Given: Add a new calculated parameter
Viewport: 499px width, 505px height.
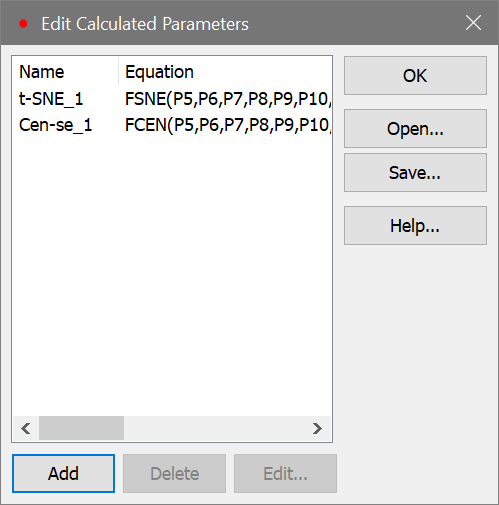Looking at the screenshot, I should point(63,473).
